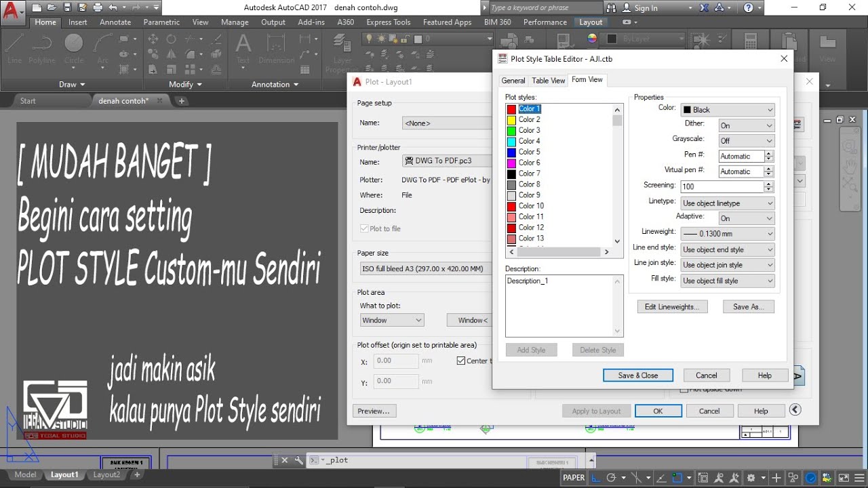Switch to the Layout2 tab
Image resolution: width=868 pixels, height=488 pixels.
coord(106,475)
